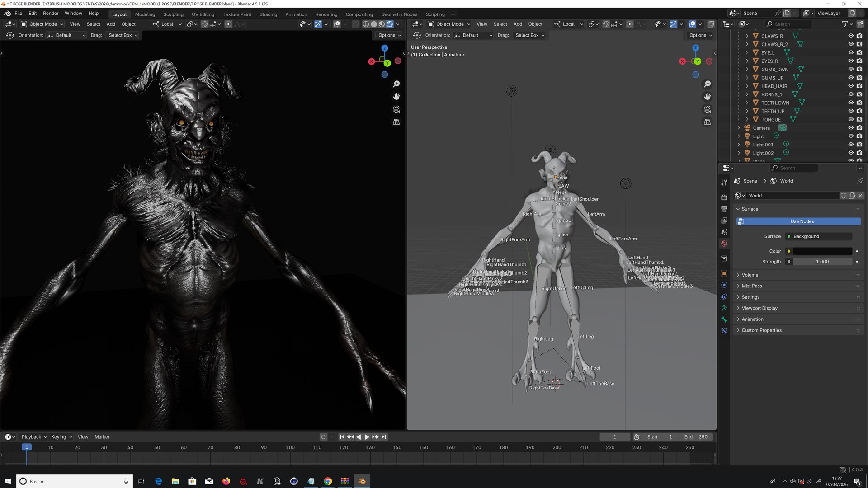
Task: Open the Tool properties tab
Action: 724,182
